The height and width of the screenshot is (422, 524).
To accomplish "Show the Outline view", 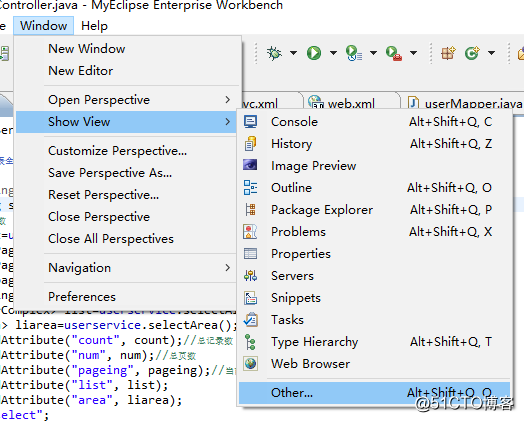I will 374,187.
